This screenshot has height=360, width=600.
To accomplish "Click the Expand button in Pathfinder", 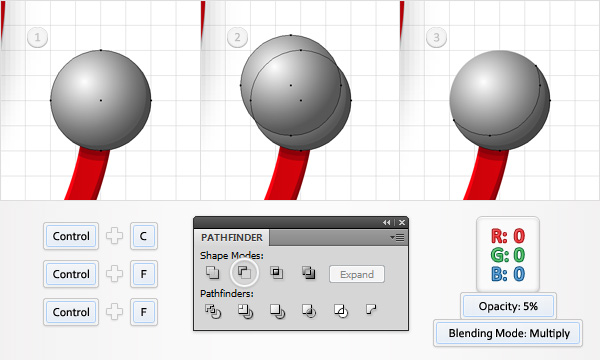I will 357,274.
